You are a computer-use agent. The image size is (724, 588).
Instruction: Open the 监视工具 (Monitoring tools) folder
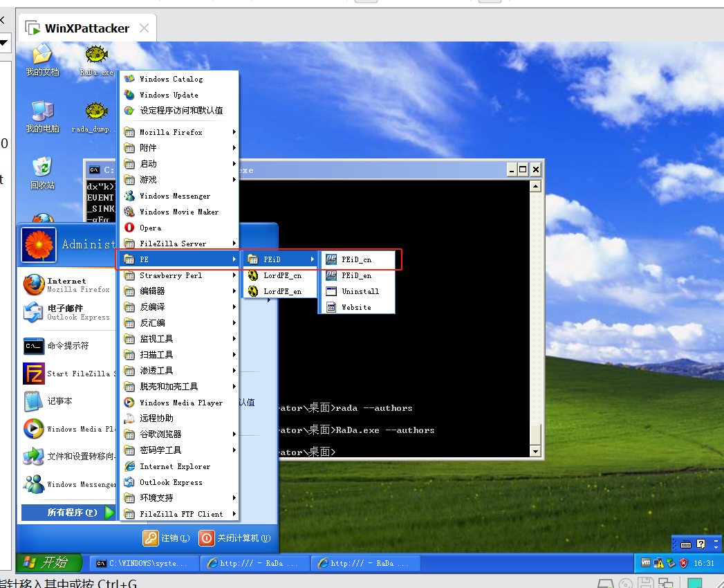(x=179, y=339)
